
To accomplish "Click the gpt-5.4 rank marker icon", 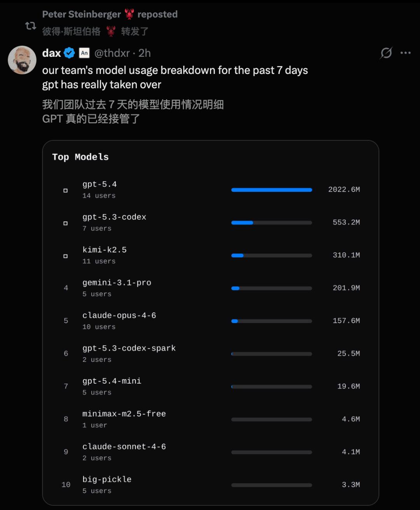I will point(65,190).
